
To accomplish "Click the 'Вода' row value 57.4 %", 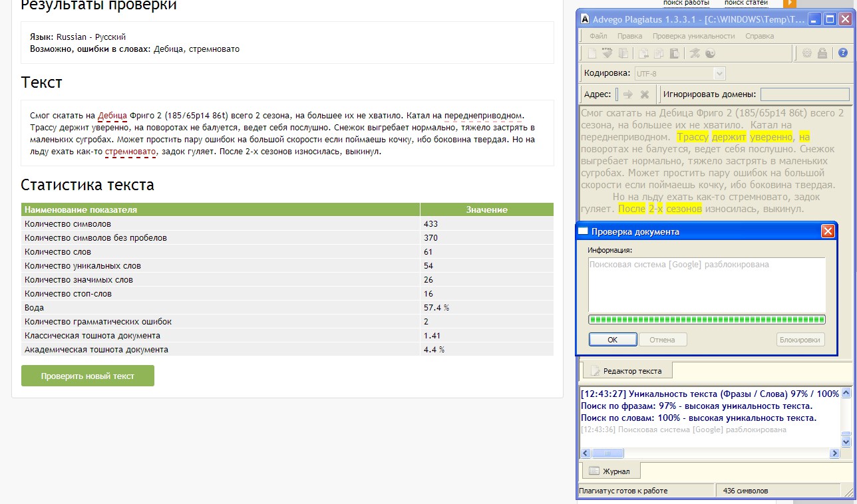I will [x=436, y=308].
